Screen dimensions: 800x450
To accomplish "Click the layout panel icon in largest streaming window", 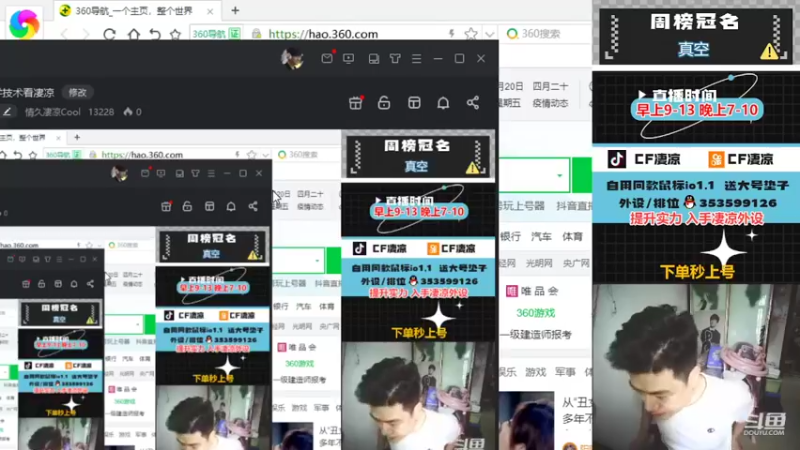I will click(414, 103).
